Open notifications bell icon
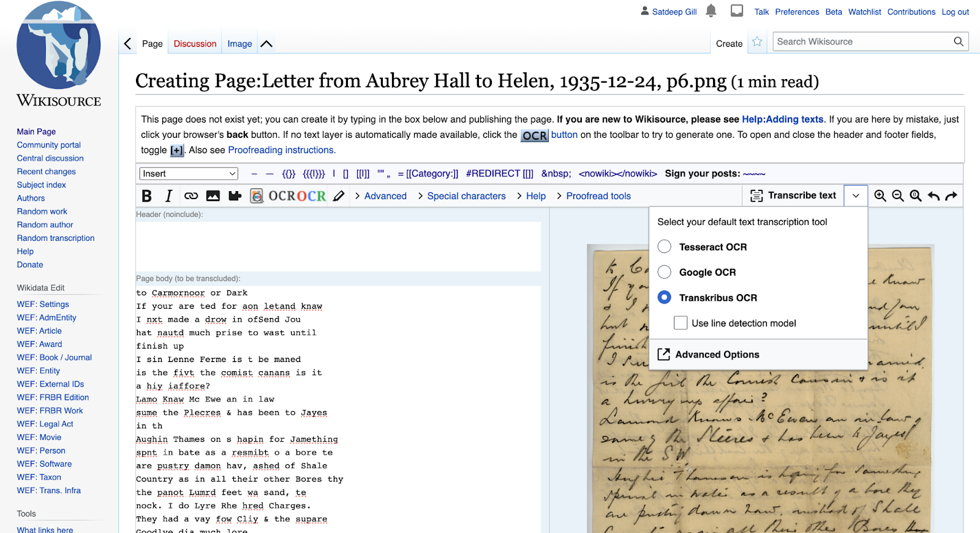This screenshot has height=533, width=980. click(711, 11)
